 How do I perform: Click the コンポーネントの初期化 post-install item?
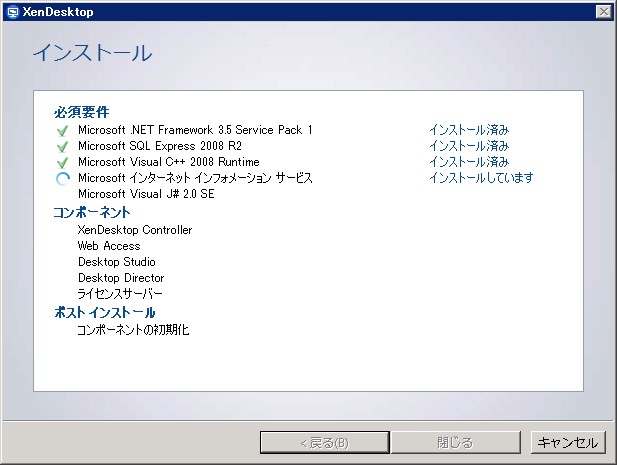coord(133,329)
